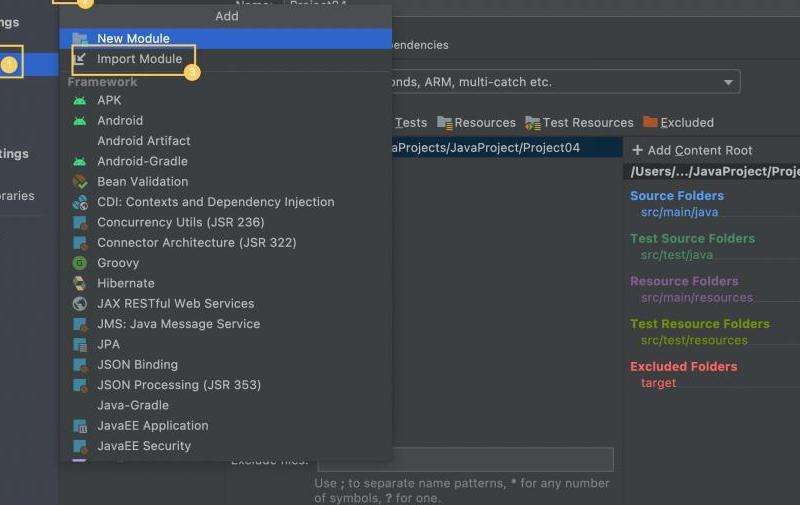
Task: Select src/main/resources folder
Action: [697, 298]
